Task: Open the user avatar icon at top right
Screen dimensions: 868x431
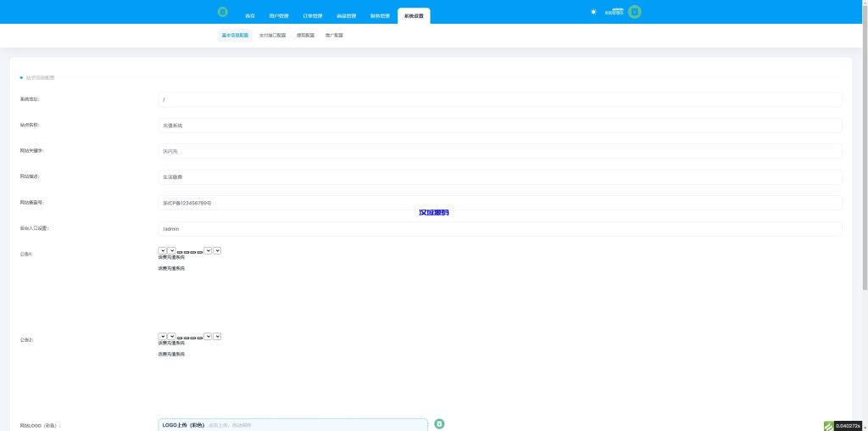Action: [x=634, y=13]
